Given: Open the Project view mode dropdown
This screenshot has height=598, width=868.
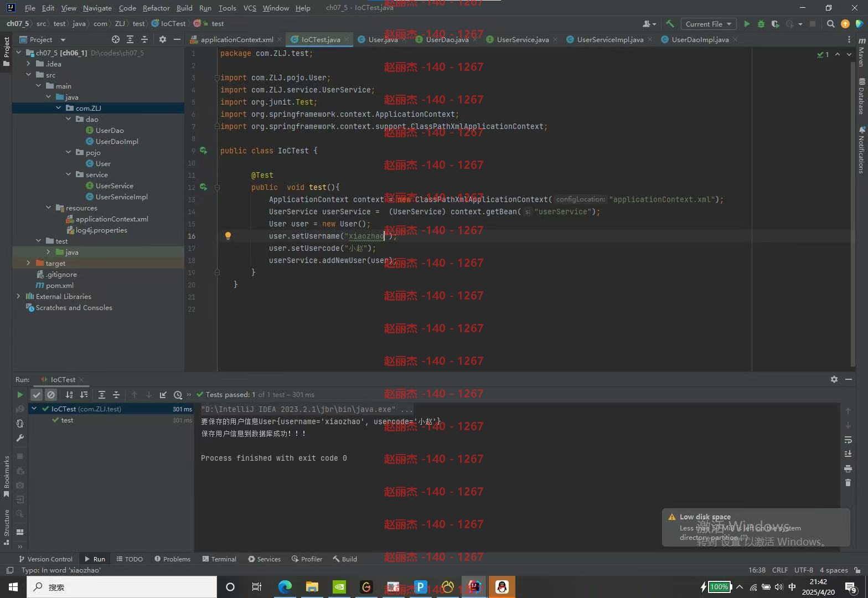Looking at the screenshot, I should point(63,40).
